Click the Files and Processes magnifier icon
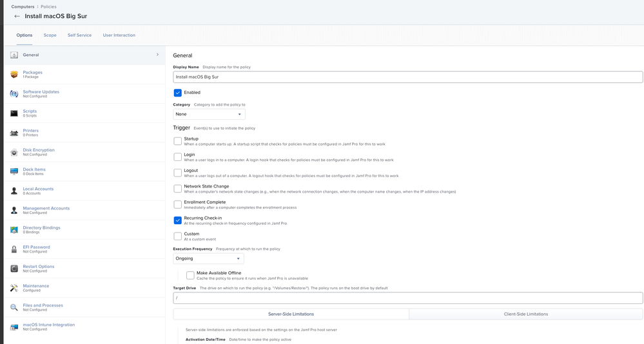This screenshot has height=344, width=644. [14, 307]
